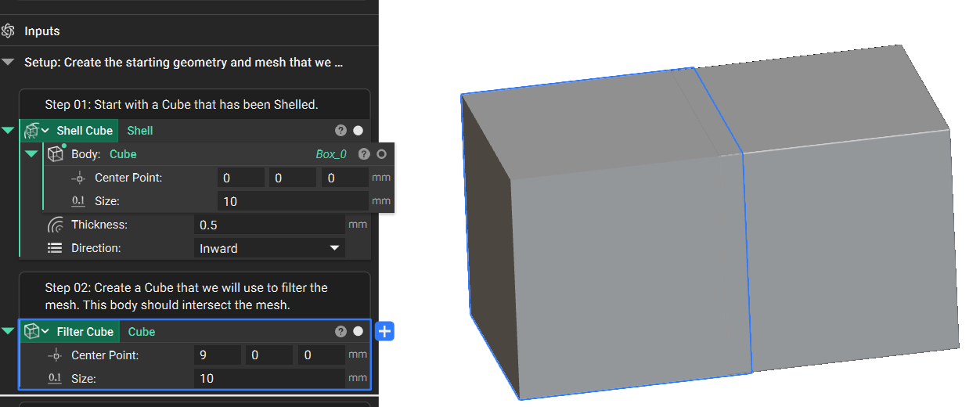Toggle the Filter Cube visibility dot

[x=358, y=331]
